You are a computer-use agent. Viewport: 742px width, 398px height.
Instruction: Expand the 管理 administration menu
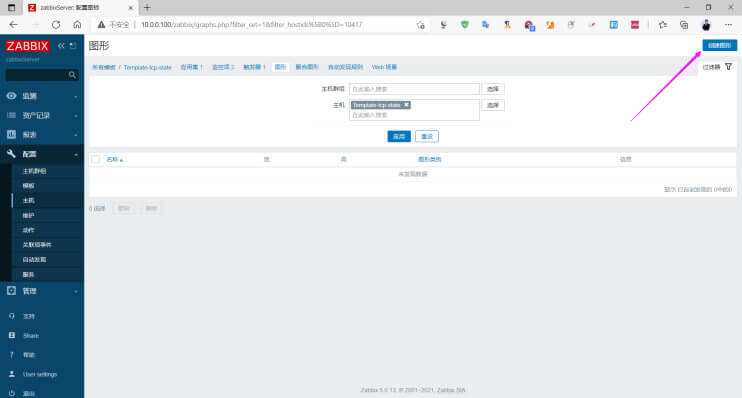click(42, 291)
